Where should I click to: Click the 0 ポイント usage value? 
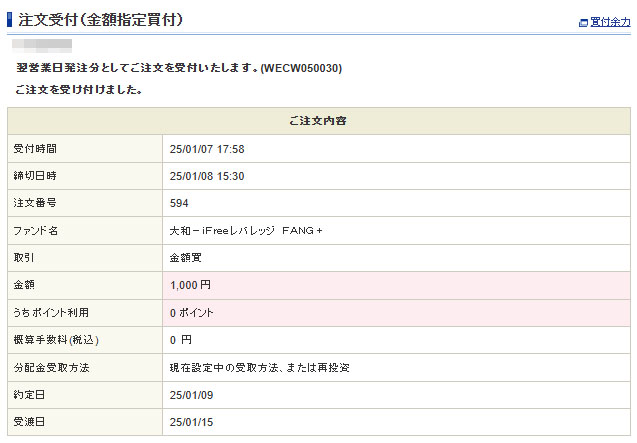[191, 313]
